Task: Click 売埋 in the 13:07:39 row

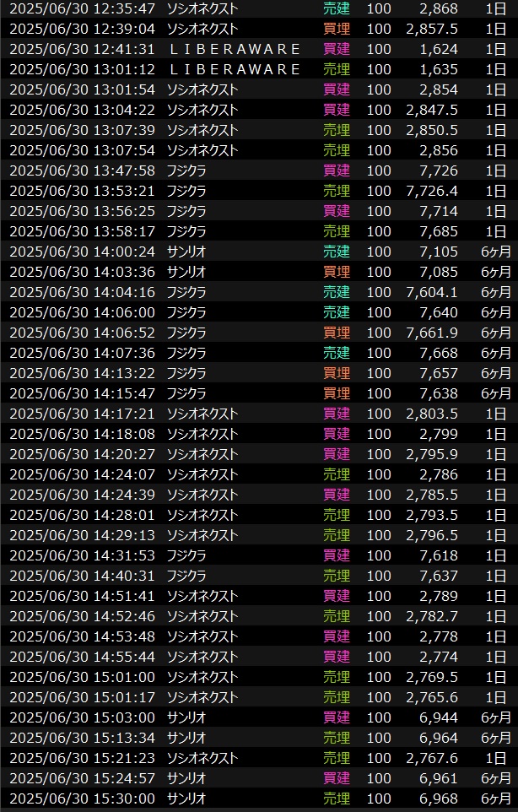Action: [x=337, y=130]
